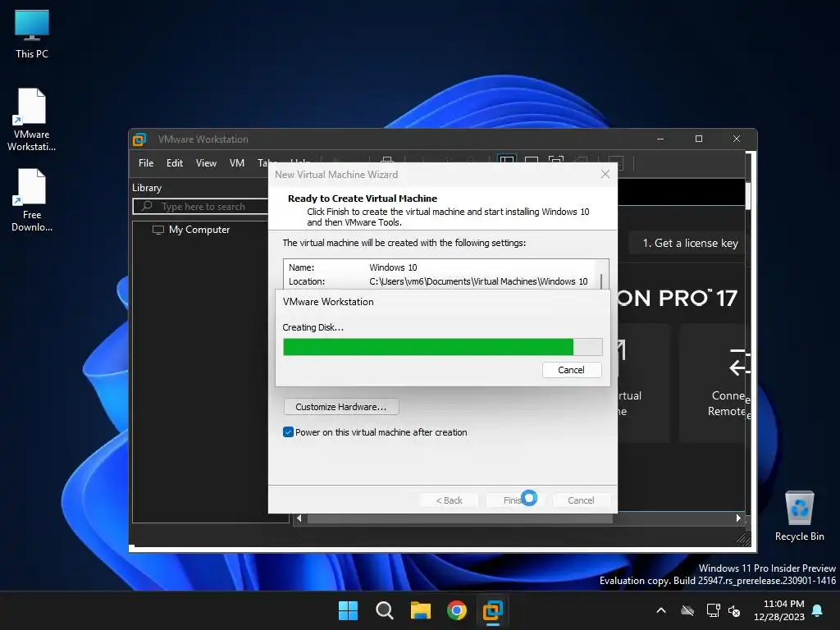Click the muted volume tray icon
Screen dimensions: 840x630
click(x=734, y=610)
